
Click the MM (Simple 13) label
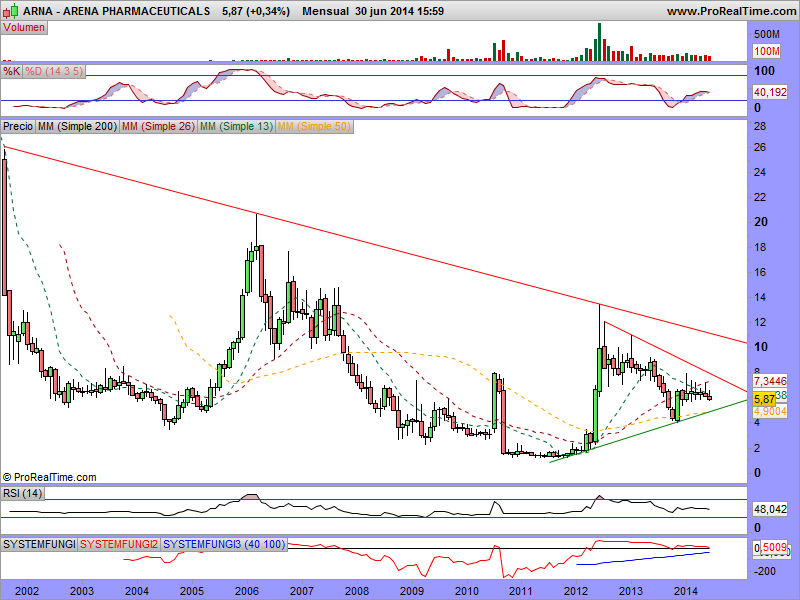coord(236,127)
